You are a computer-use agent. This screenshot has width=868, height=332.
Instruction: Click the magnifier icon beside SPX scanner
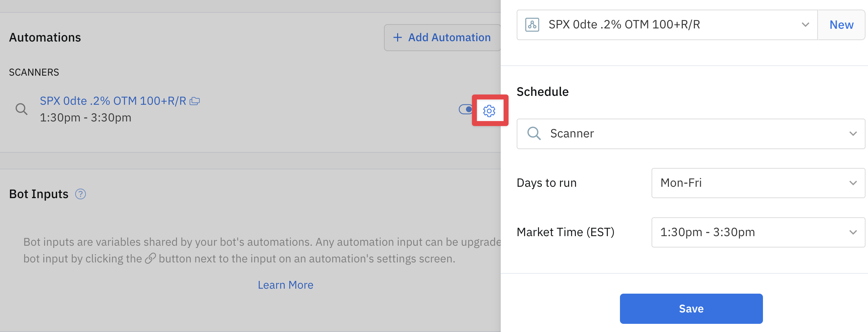tap(22, 109)
